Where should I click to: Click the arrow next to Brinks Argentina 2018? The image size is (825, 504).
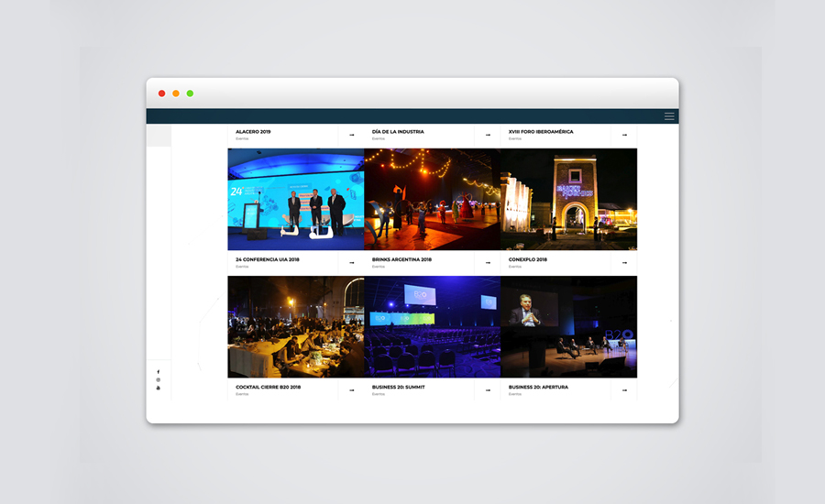(488, 263)
